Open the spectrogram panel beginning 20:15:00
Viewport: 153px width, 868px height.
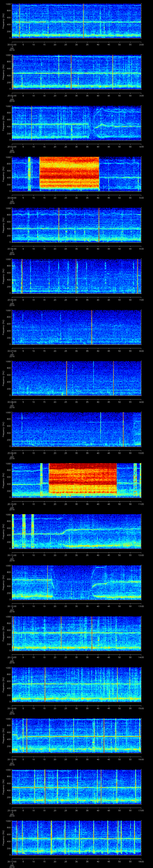(x=77, y=736)
